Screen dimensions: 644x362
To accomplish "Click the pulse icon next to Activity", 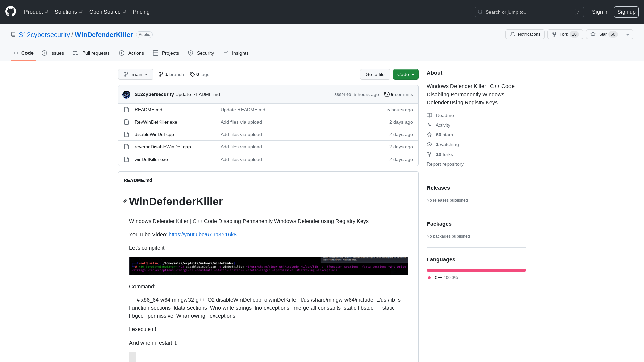I will click(429, 125).
